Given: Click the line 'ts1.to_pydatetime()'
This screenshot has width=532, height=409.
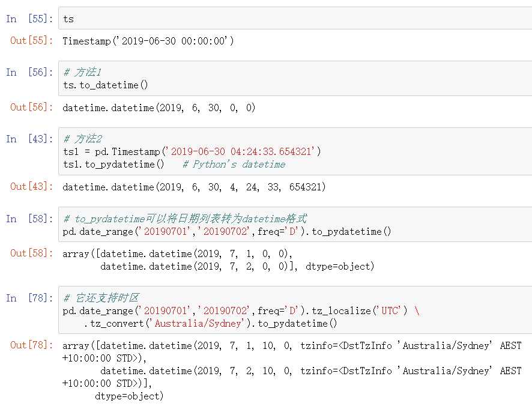Looking at the screenshot, I should click(113, 165).
